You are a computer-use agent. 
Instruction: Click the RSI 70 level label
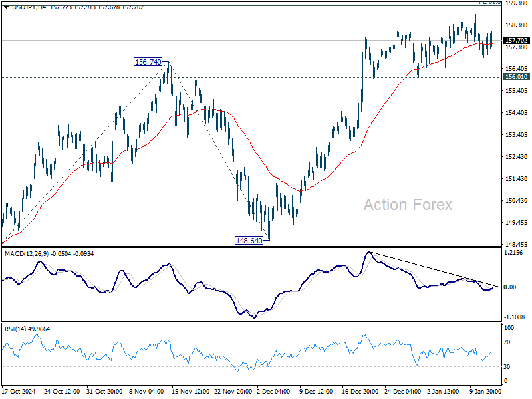(x=507, y=342)
